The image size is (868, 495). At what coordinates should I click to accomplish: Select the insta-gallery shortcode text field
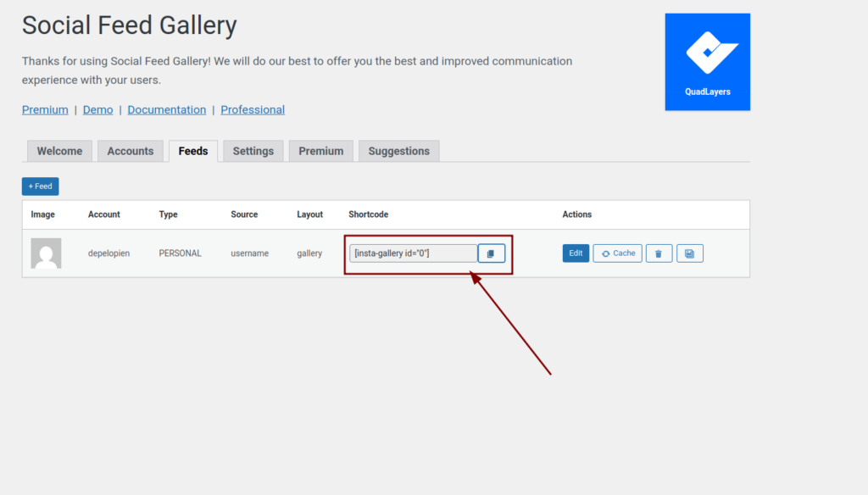(x=414, y=253)
